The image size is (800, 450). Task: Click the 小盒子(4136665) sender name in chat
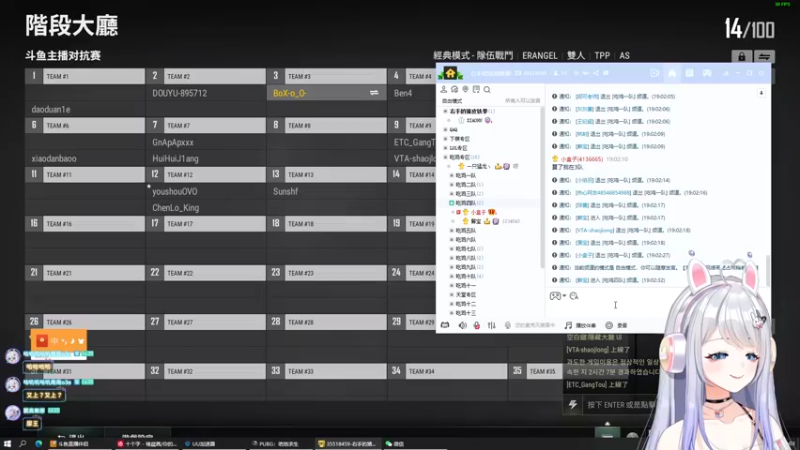(x=582, y=159)
